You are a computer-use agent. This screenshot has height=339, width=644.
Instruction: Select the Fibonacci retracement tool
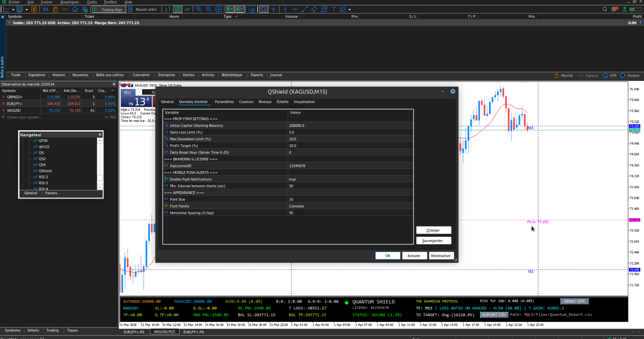[x=324, y=9]
